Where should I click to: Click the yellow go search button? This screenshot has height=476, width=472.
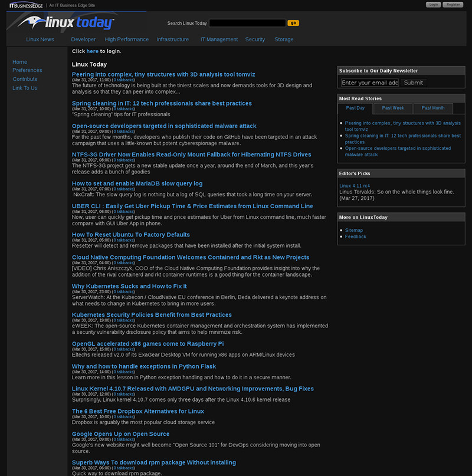(x=293, y=23)
